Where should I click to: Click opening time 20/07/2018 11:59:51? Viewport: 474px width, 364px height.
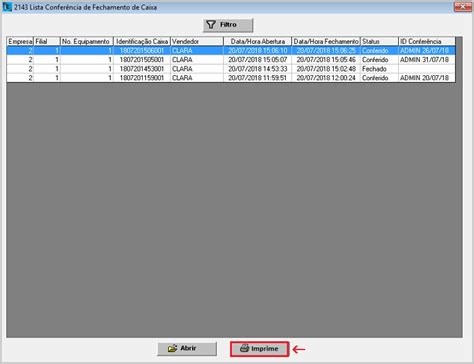pos(258,78)
